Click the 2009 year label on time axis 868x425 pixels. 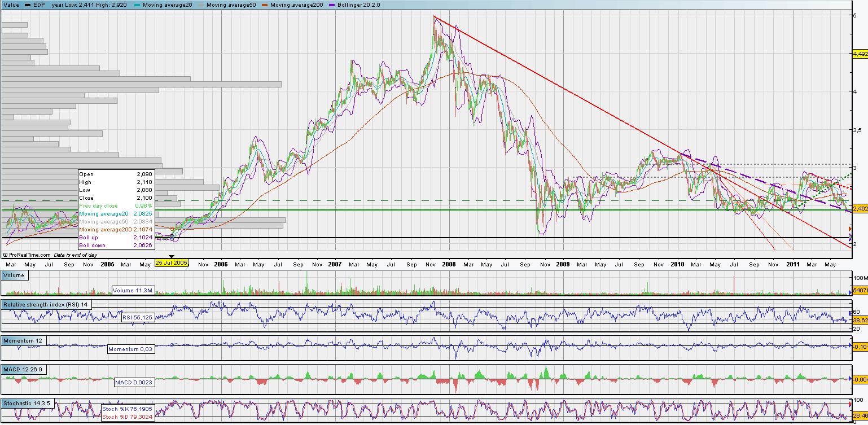[x=563, y=264]
